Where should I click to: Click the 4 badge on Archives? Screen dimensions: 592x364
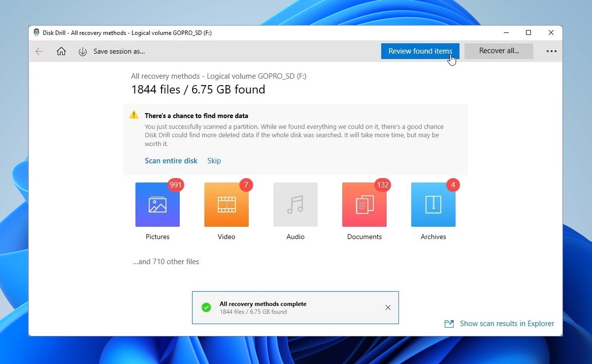pos(453,185)
